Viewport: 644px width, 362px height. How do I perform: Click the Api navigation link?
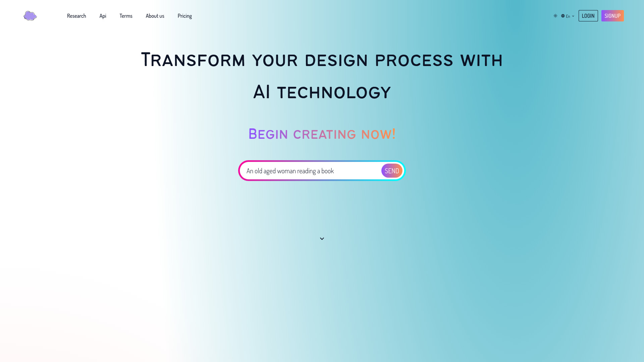(x=103, y=15)
